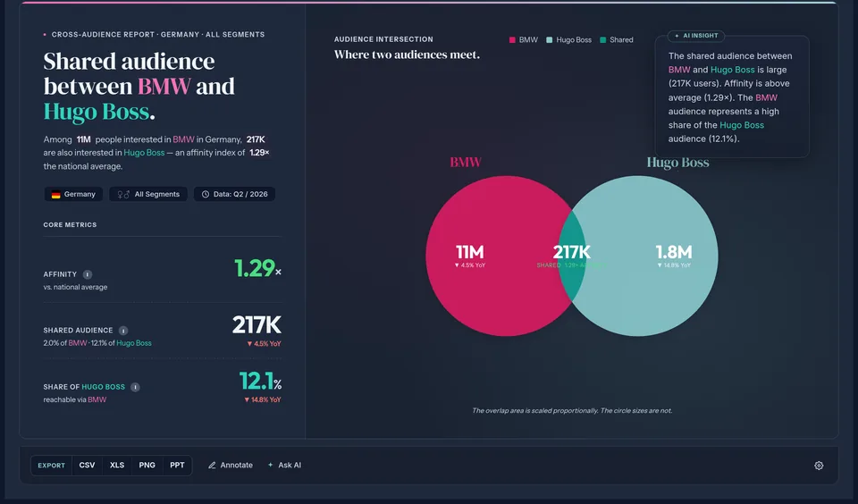Click the 12.1% share value
The width and height of the screenshot is (858, 504).
(260, 382)
